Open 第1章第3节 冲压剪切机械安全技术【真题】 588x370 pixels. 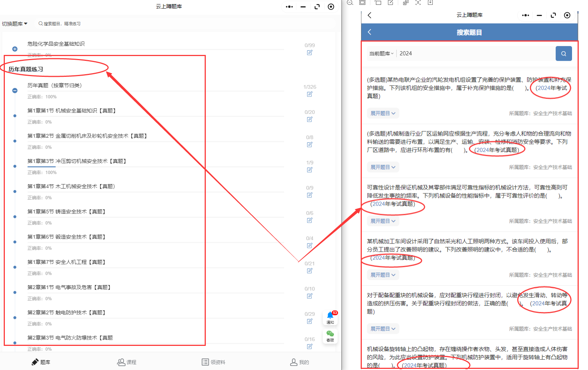77,161
